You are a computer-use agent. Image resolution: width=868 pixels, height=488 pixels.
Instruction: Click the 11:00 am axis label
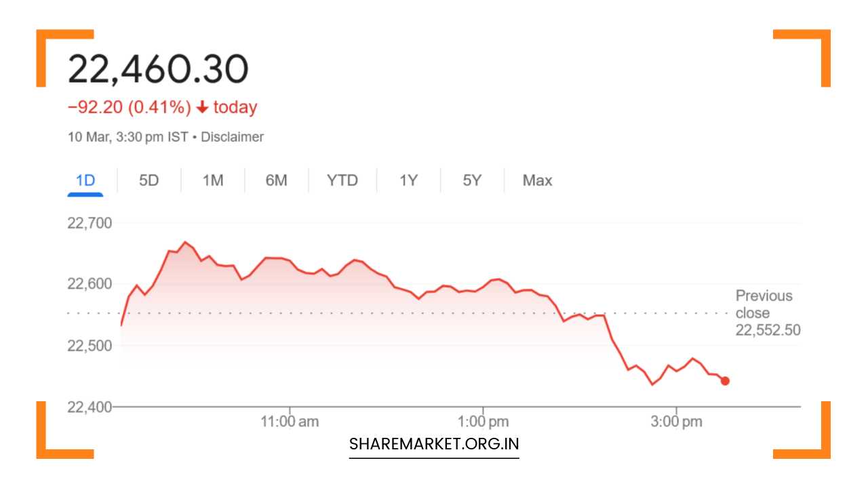[290, 422]
